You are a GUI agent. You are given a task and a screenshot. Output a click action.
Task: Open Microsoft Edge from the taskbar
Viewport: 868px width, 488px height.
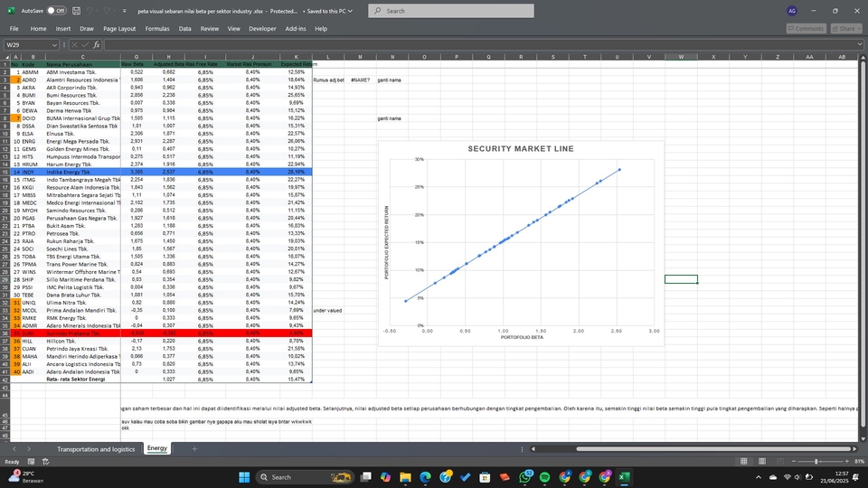[425, 477]
